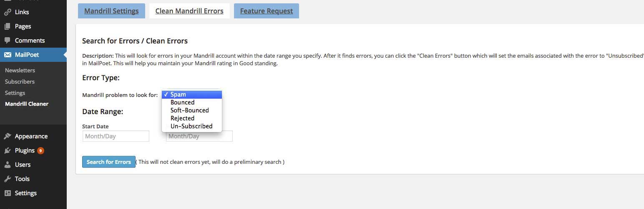Viewport: 644px width, 209px height.
Task: Click the Plugins plug icon
Action: [x=7, y=150]
